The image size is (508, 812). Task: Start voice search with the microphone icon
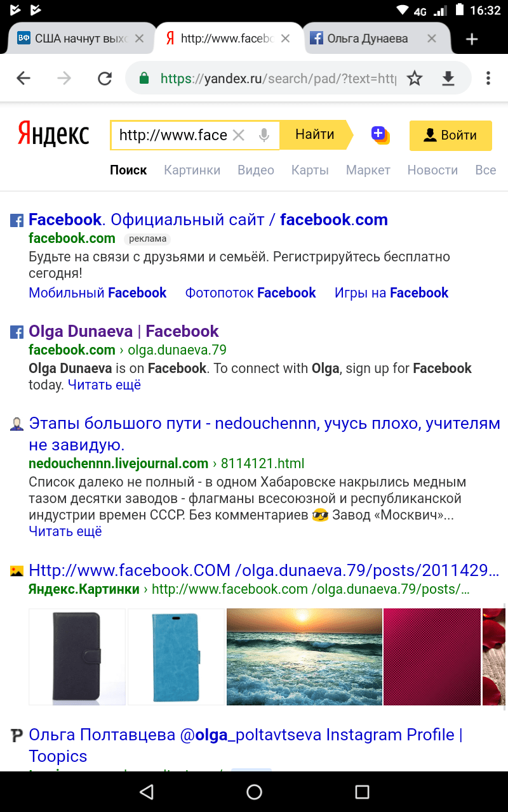[x=264, y=135]
